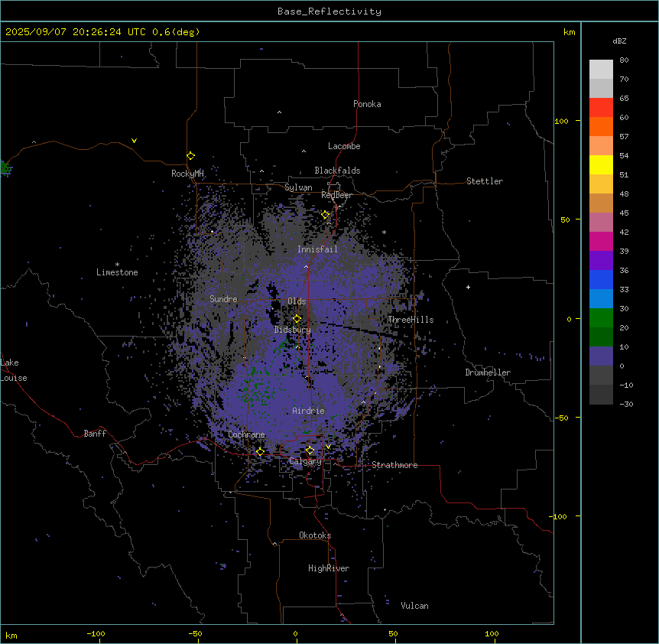The height and width of the screenshot is (644, 659).
Task: Select the purple 36-39 dBZ legend swatch
Action: 601,261
